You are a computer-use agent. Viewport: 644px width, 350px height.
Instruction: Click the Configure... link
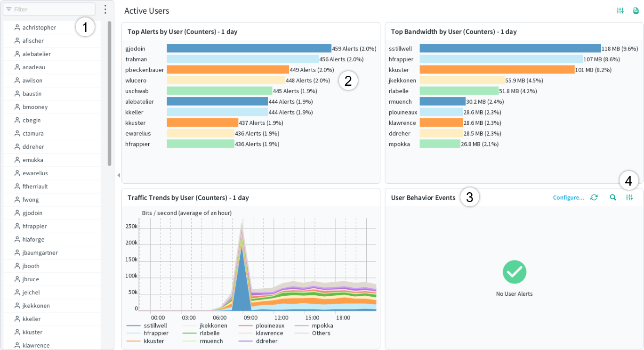(568, 197)
